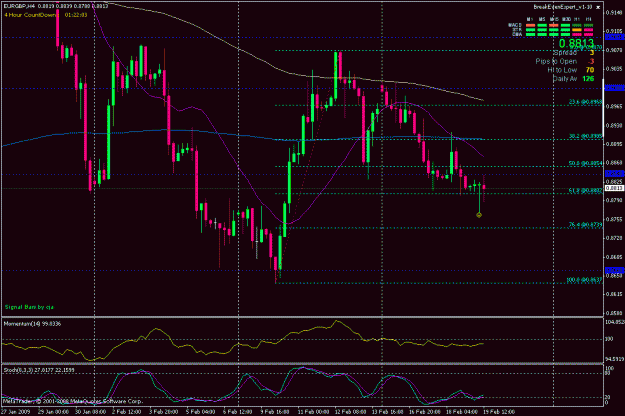This screenshot has height=416, width=625.
Task: Click the 0.9140 price axis label
Action: coord(614,13)
